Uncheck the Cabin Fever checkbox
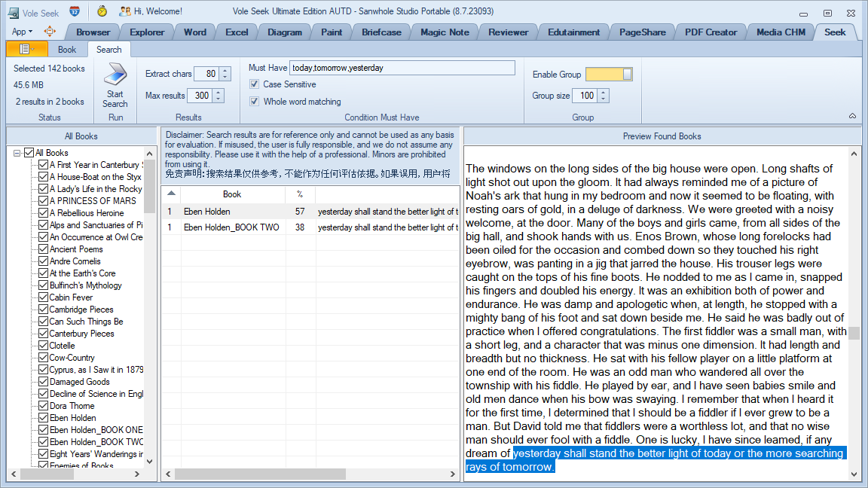 click(43, 297)
